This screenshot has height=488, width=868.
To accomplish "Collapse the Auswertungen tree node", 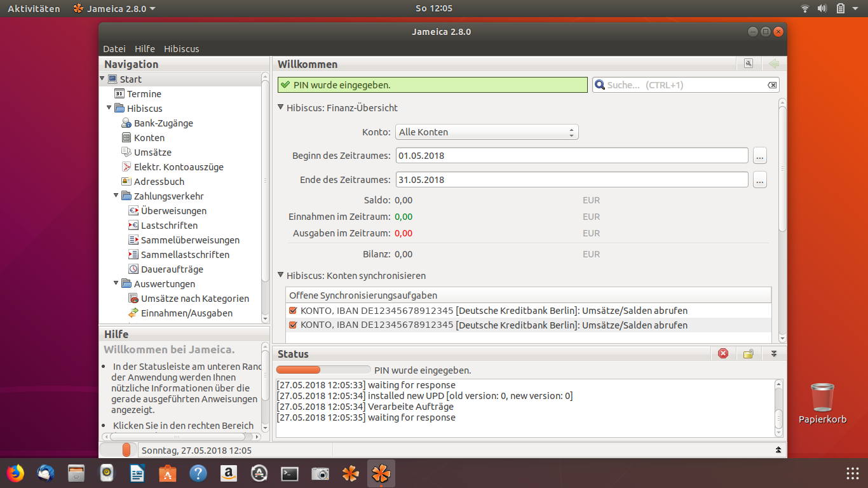I will (x=116, y=283).
